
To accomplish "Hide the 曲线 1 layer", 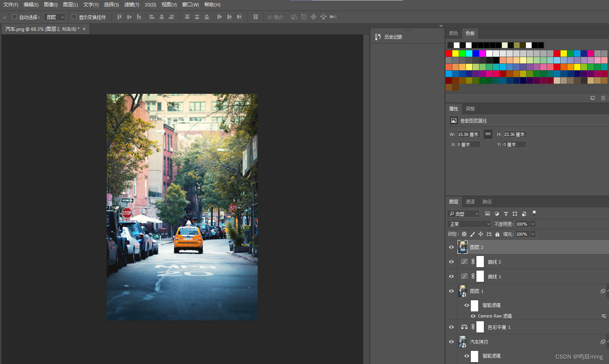I will tap(451, 277).
